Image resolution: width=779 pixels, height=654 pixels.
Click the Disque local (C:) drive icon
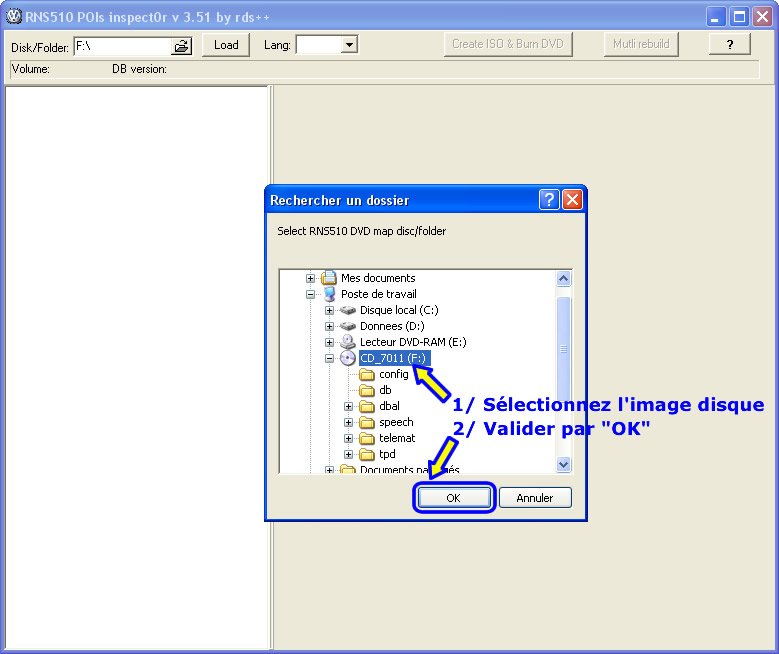348,310
